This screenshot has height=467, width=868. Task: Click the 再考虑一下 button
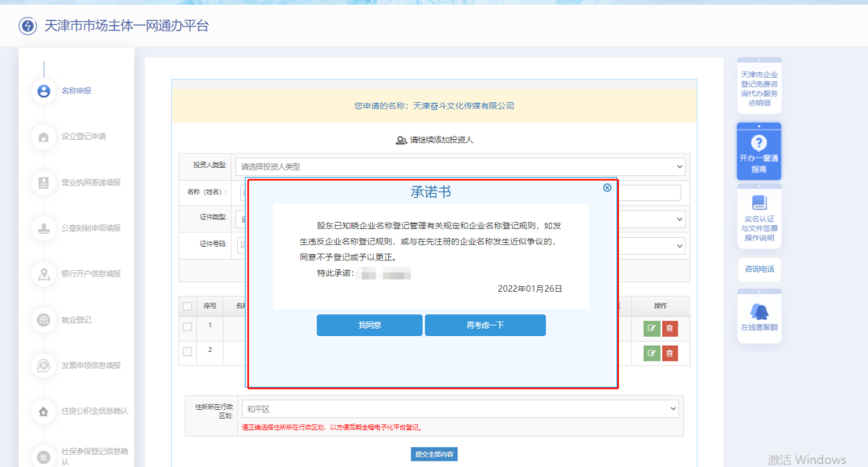tap(485, 325)
